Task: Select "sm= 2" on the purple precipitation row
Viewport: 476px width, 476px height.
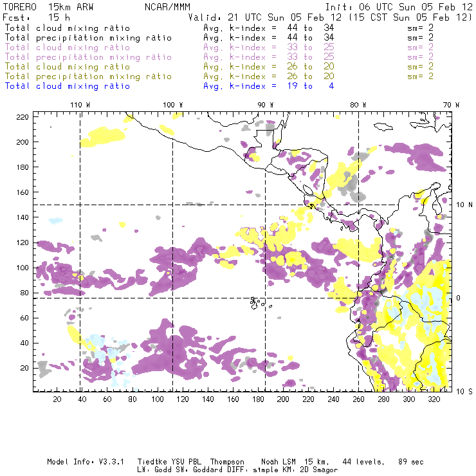Action: coord(421,57)
